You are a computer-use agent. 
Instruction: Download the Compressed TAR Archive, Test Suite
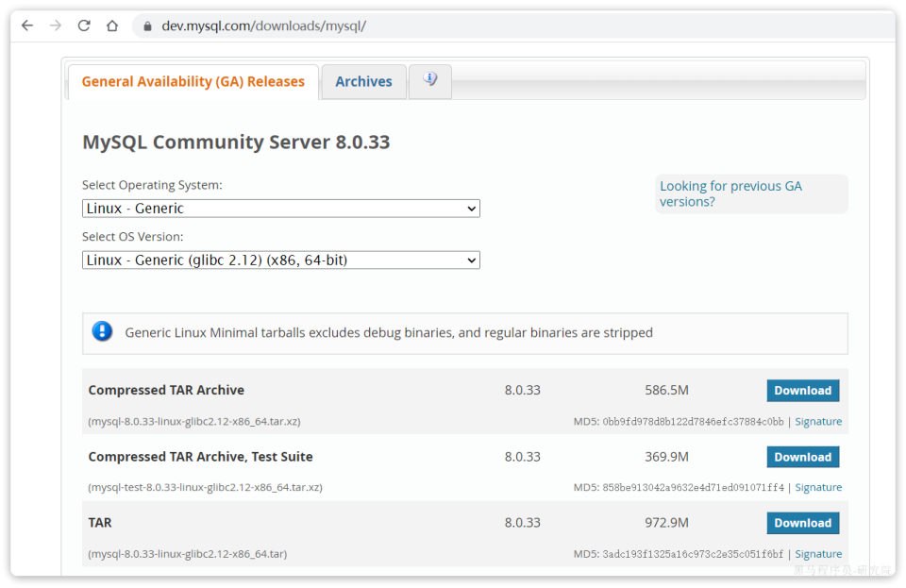pyautogui.click(x=802, y=457)
